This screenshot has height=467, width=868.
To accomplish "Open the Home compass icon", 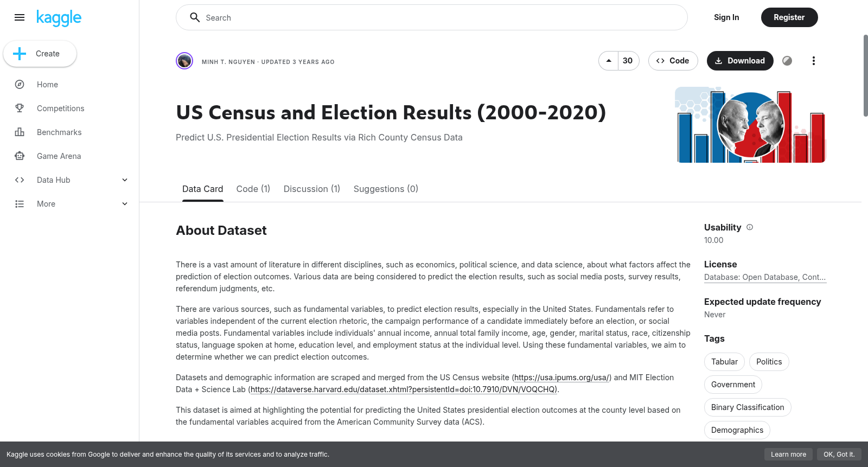I will pyautogui.click(x=20, y=85).
